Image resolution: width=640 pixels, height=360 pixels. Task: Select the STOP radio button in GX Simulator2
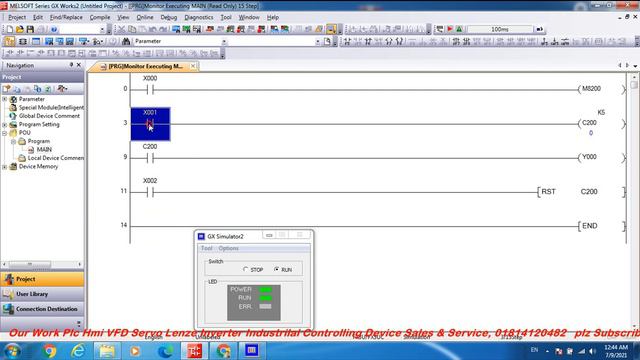coord(245,269)
